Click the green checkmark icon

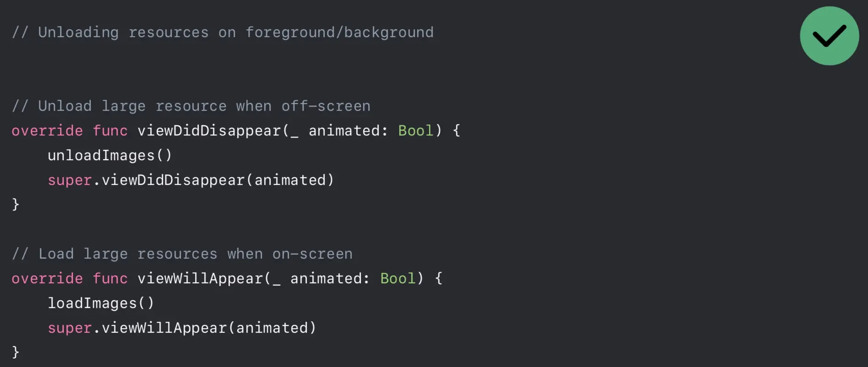(x=829, y=36)
